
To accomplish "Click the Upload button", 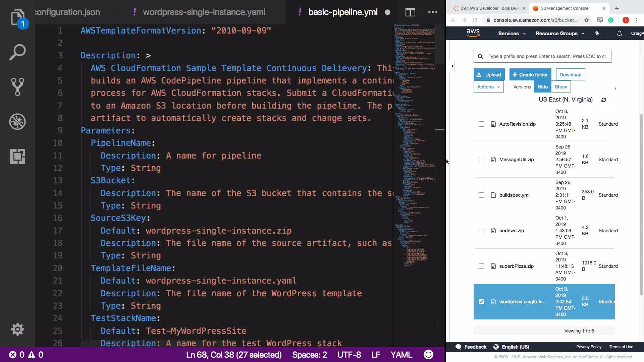I will tap(489, 75).
